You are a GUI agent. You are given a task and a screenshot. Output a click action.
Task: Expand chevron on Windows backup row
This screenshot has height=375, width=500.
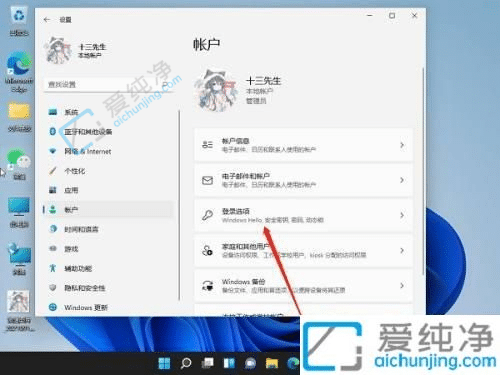tap(402, 286)
